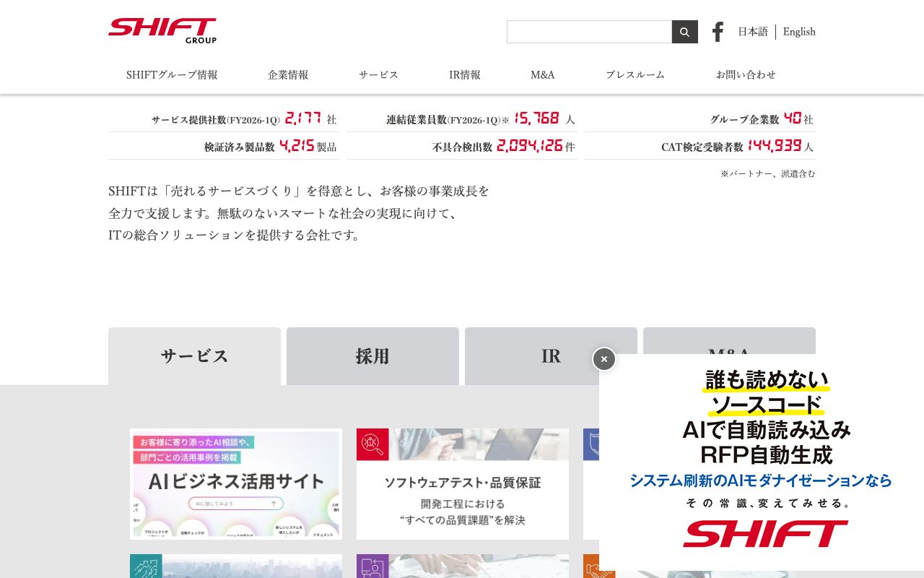
Task: Open プレスルーム from the navigation bar
Action: coord(635,74)
